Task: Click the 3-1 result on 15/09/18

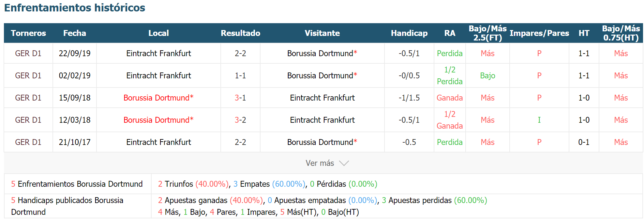Action: click(240, 98)
